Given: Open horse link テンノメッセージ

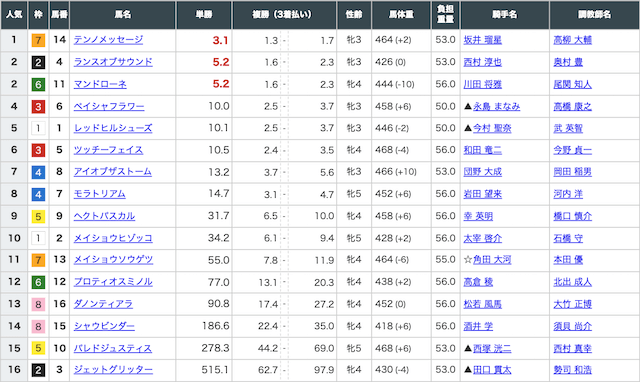Looking at the screenshot, I should click(108, 40).
